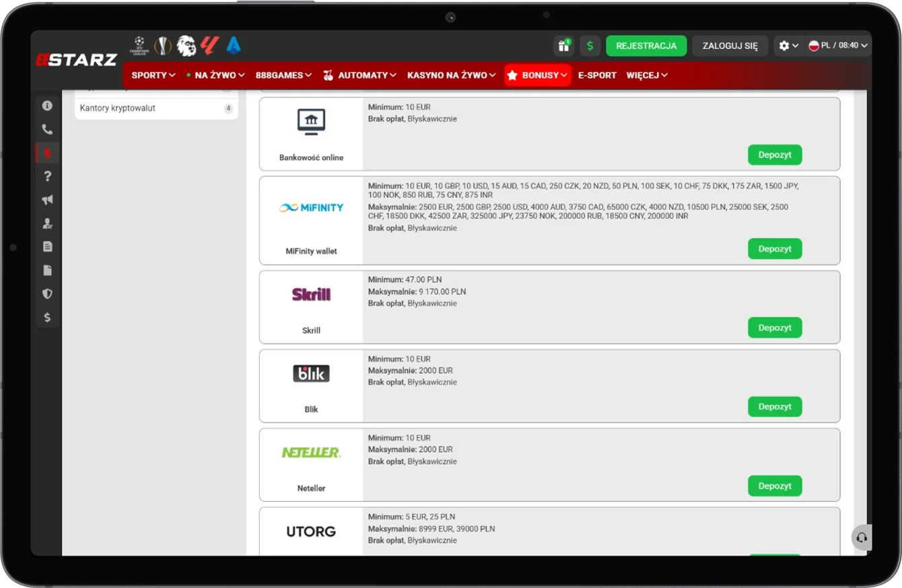
Task: Expand the NA ŻYWO menu
Action: [x=215, y=75]
